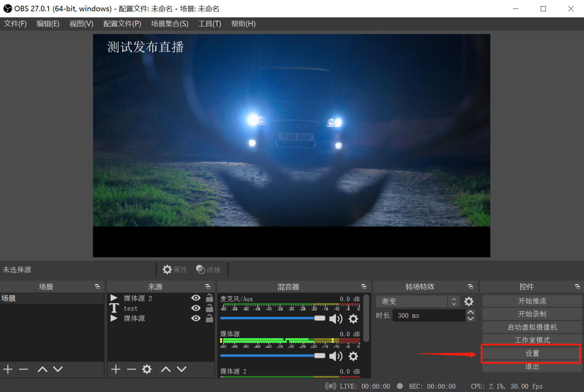The height and width of the screenshot is (392, 584).
Task: Open 麦克风/Aux audio gear settings
Action: [353, 319]
